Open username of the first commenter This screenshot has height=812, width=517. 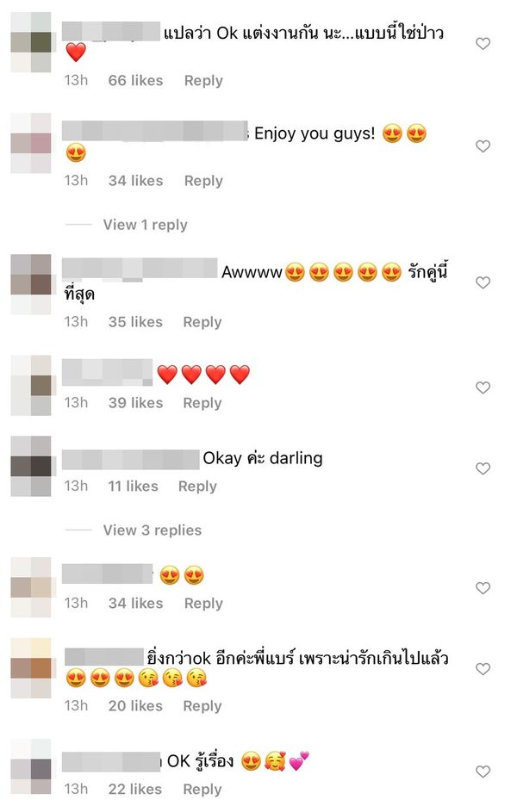tap(111, 32)
